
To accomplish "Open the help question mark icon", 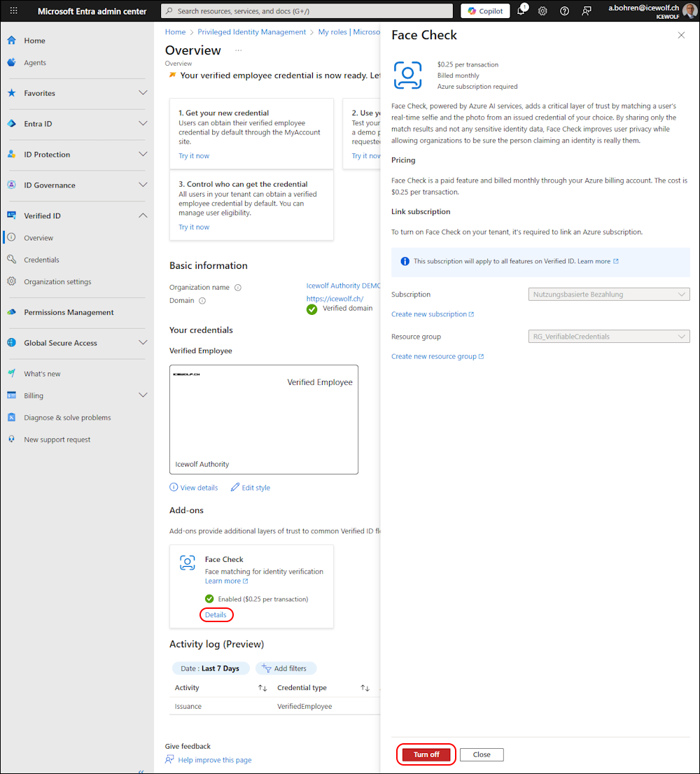I will click(564, 11).
